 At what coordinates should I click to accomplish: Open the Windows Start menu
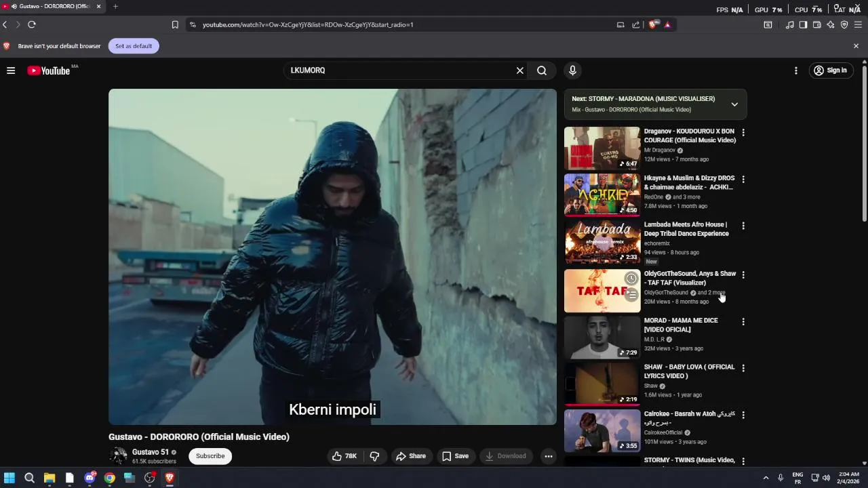(9, 478)
